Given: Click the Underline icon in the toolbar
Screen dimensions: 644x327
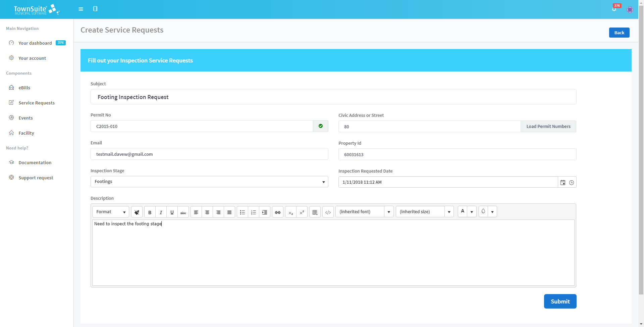Looking at the screenshot, I should (x=172, y=212).
